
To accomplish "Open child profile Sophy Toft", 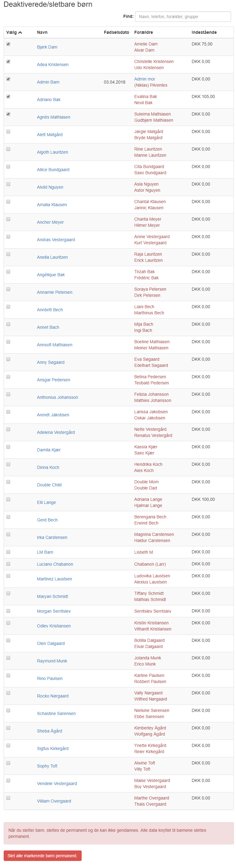I will point(47,766).
